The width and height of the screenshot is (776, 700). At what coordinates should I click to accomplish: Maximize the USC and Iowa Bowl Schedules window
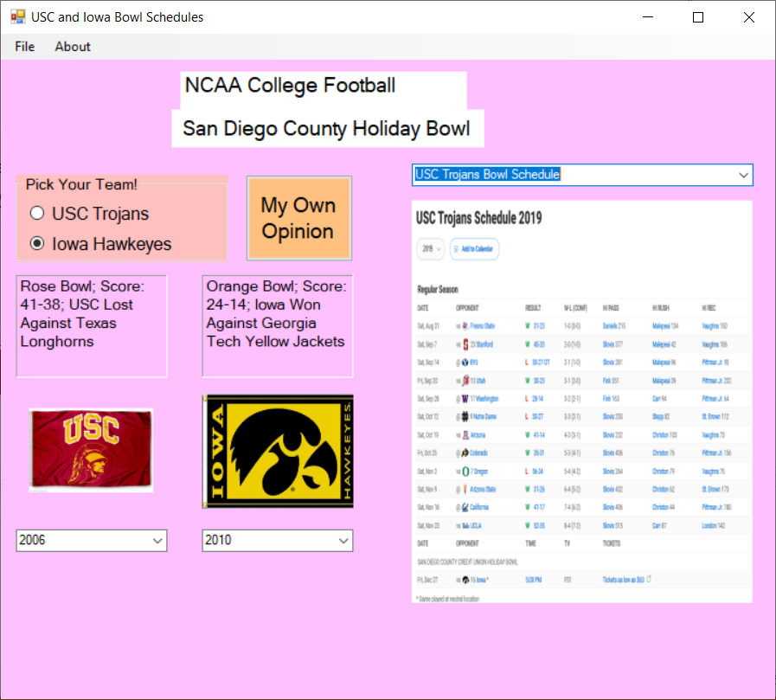(x=698, y=17)
